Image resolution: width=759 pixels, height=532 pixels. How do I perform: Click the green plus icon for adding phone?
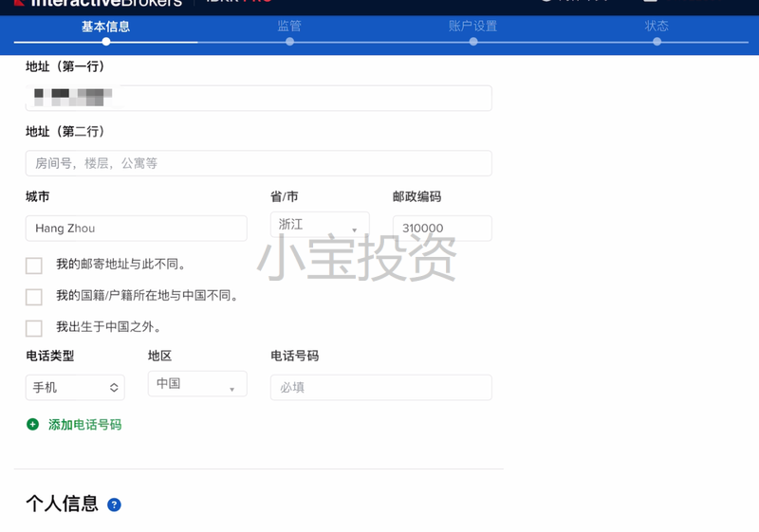pyautogui.click(x=33, y=425)
